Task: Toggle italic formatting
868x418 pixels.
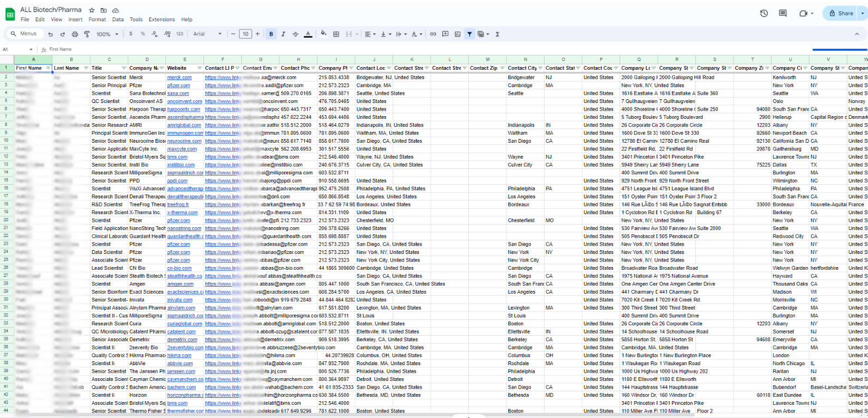Action: tap(283, 34)
